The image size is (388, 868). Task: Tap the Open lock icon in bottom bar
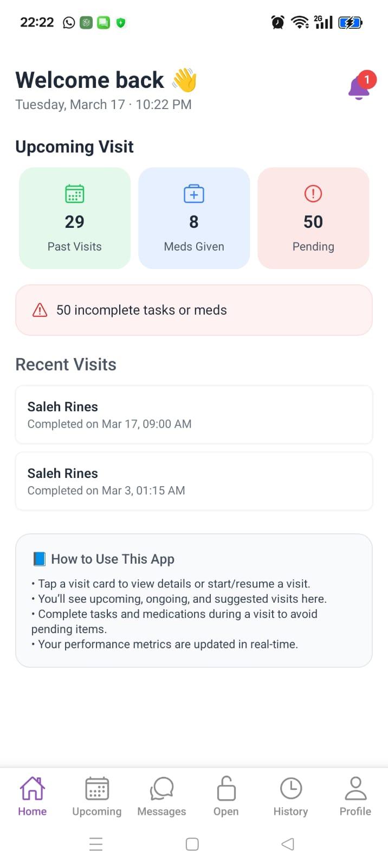coord(225,788)
